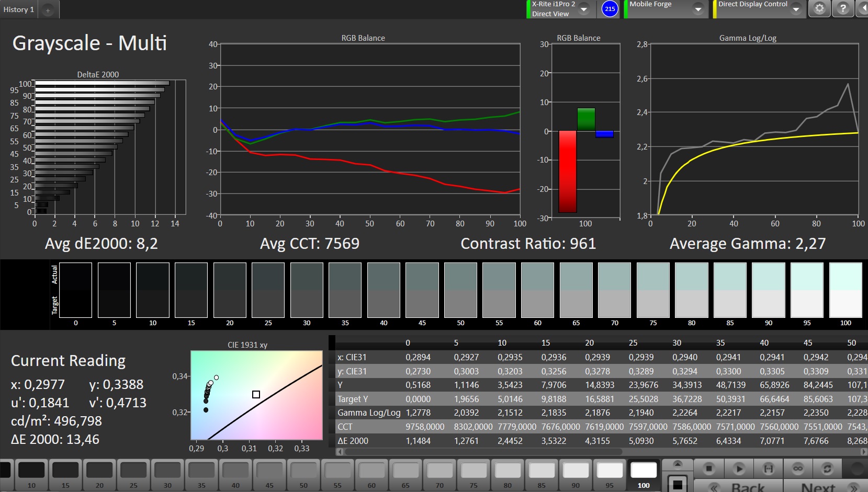The image size is (868, 492).
Task: Click the CIE 1931 xy chart
Action: click(256, 395)
